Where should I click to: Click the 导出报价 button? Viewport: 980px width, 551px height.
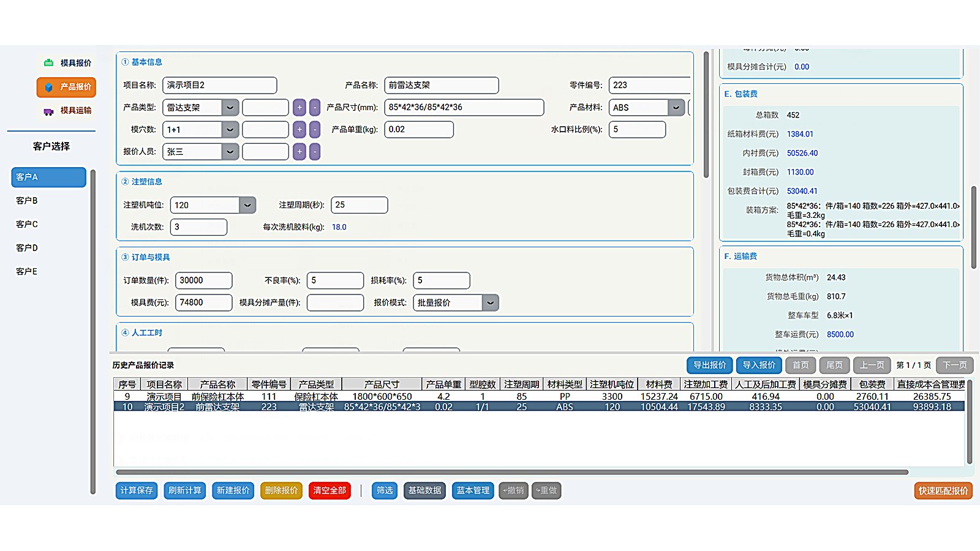(x=710, y=365)
